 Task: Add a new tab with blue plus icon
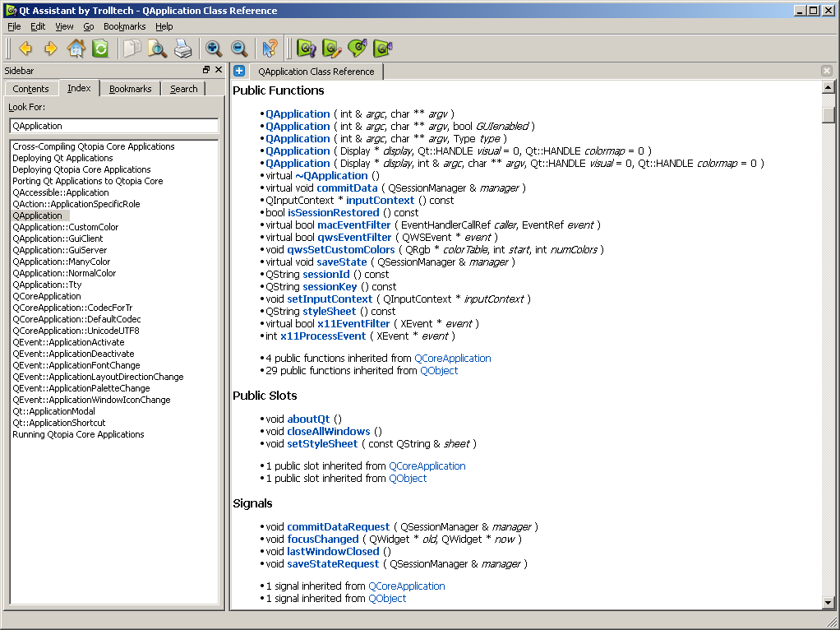click(239, 71)
